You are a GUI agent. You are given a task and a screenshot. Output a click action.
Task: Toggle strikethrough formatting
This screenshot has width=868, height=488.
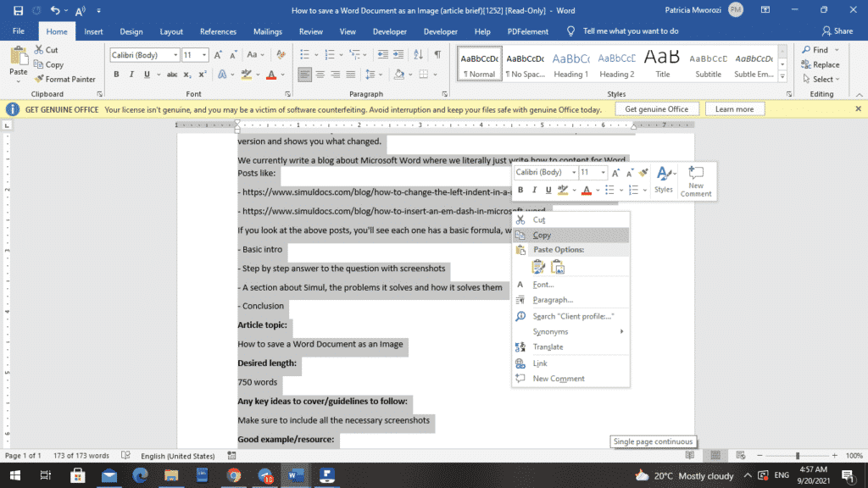172,75
